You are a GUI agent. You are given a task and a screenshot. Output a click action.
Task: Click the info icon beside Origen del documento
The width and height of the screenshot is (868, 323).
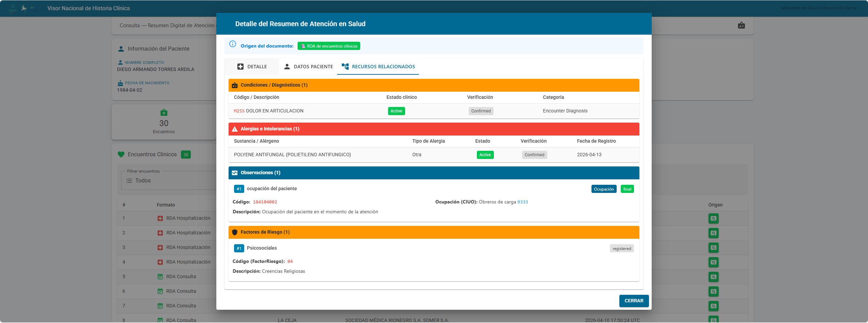point(233,44)
